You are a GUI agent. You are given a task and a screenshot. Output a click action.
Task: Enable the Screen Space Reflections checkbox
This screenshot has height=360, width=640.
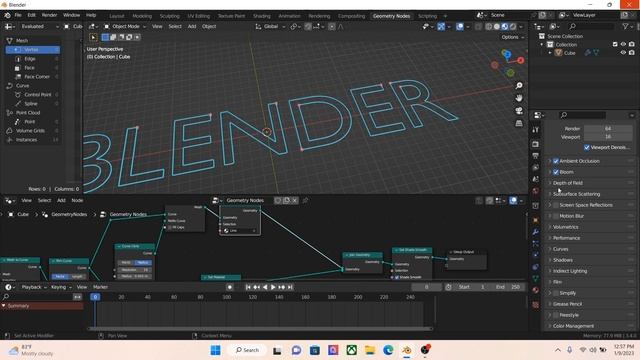[x=556, y=205]
